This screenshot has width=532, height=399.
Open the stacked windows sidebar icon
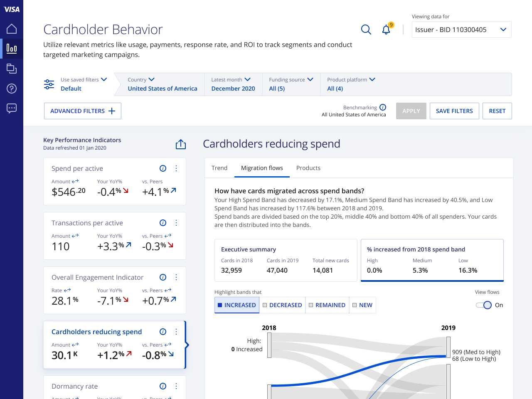tap(12, 69)
